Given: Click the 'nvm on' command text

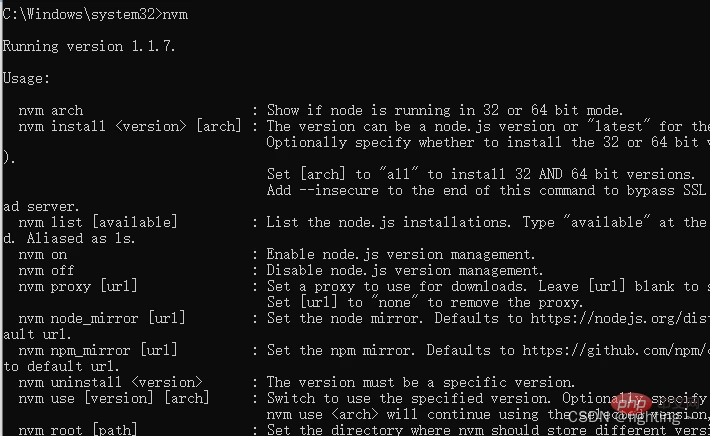Looking at the screenshot, I should 43,254.
